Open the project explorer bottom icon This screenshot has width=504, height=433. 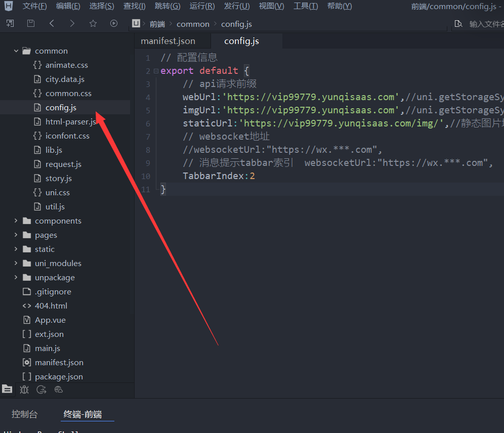(7, 389)
